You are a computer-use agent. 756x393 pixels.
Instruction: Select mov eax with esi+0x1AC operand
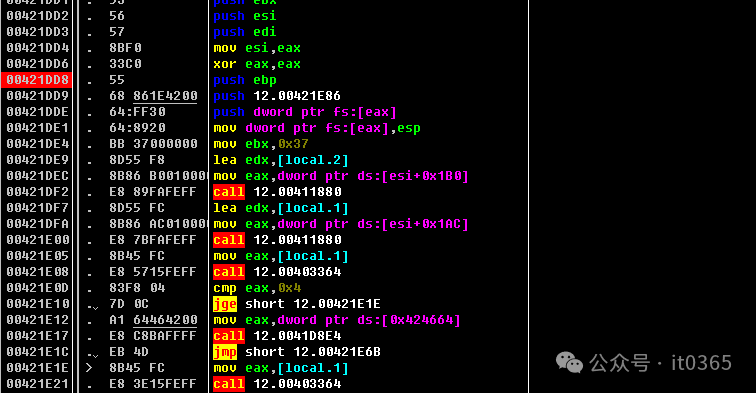[x=341, y=224]
